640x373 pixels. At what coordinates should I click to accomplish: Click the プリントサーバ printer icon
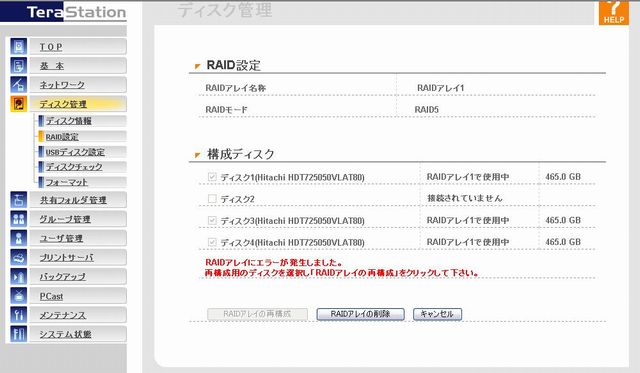click(x=18, y=257)
